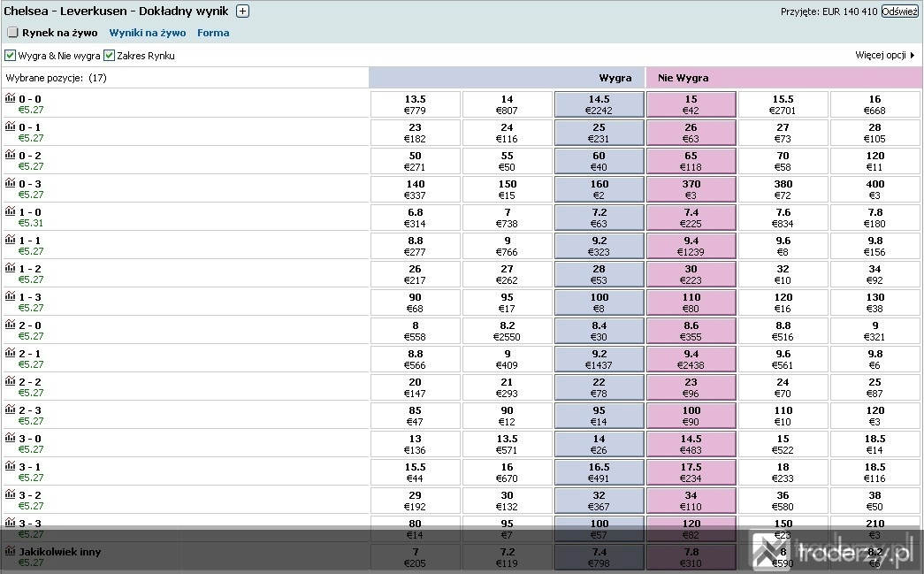
Task: Open the chart icon for 1 - 0
Action: [x=10, y=211]
